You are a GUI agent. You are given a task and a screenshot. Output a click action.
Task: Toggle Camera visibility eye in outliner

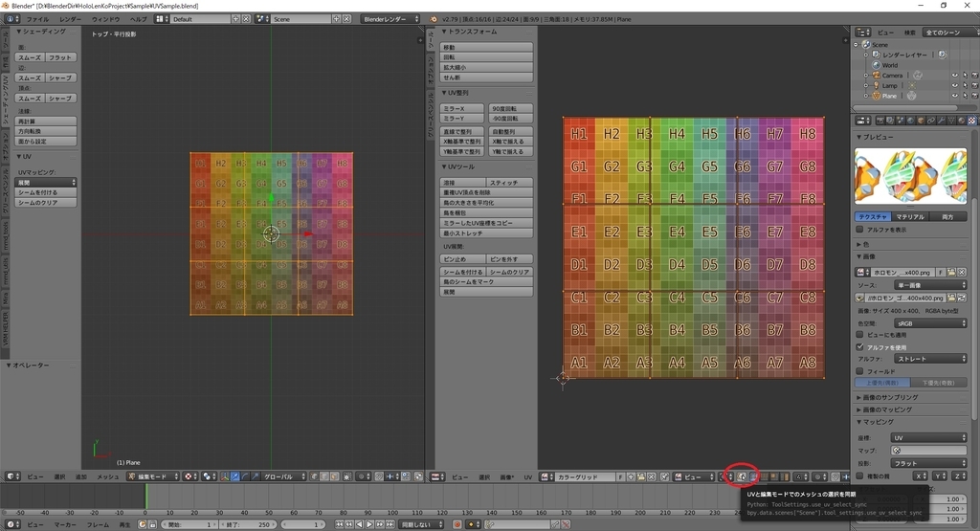pyautogui.click(x=954, y=76)
